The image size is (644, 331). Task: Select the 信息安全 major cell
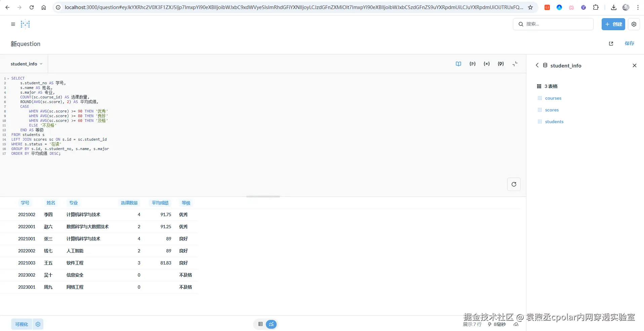75,275
